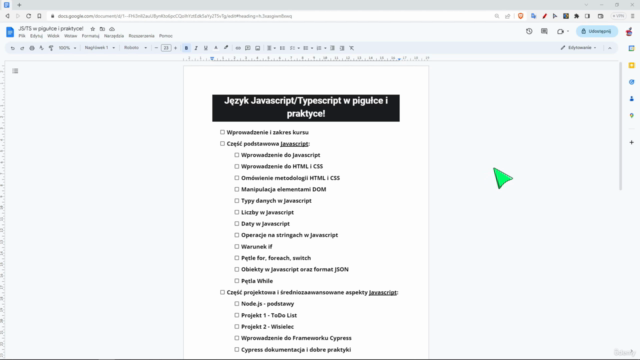
Task: Open the 100% zoom dropdown
Action: pyautogui.click(x=67, y=48)
